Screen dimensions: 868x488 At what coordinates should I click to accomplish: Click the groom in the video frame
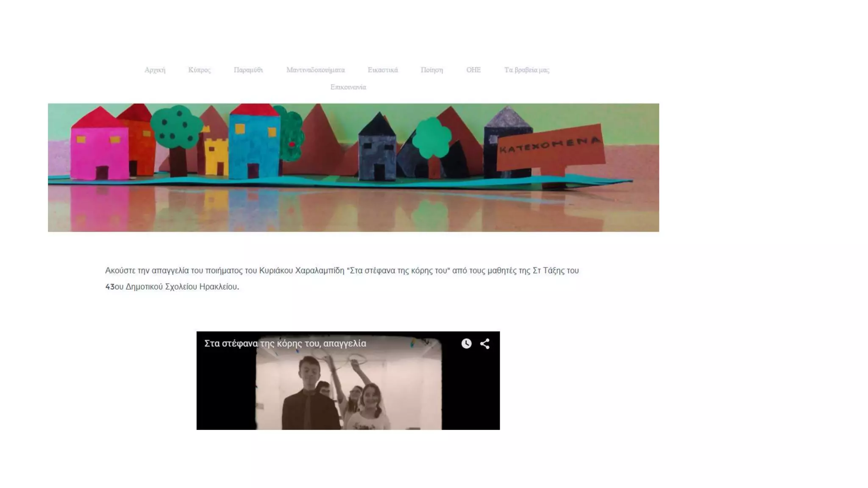[x=310, y=393]
